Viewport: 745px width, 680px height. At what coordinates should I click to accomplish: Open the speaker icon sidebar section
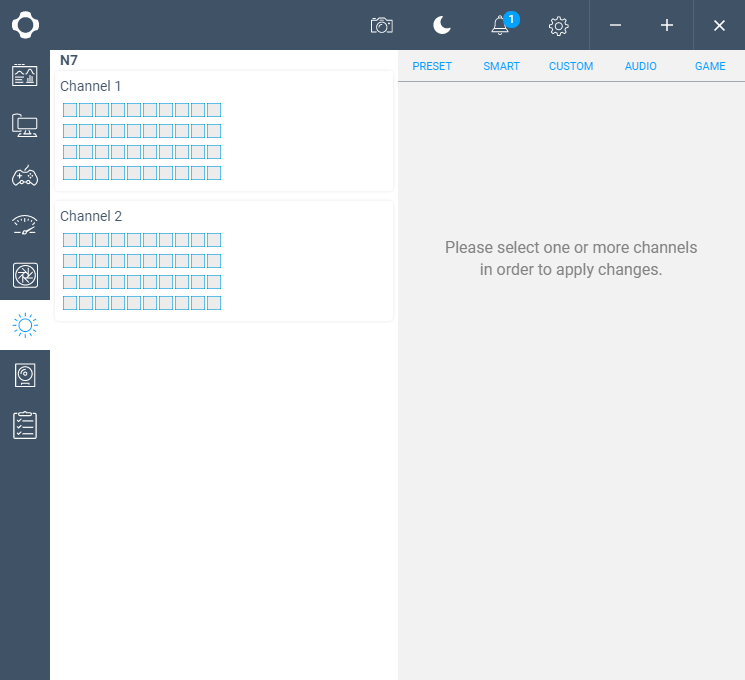click(x=25, y=375)
